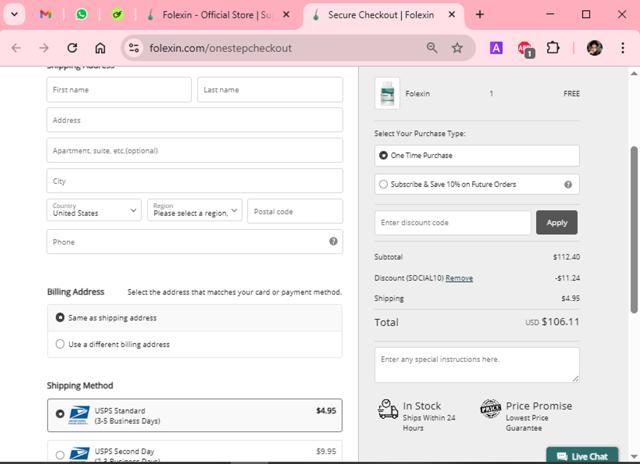
Task: Remove the SOCIAL10 discount
Action: [459, 278]
